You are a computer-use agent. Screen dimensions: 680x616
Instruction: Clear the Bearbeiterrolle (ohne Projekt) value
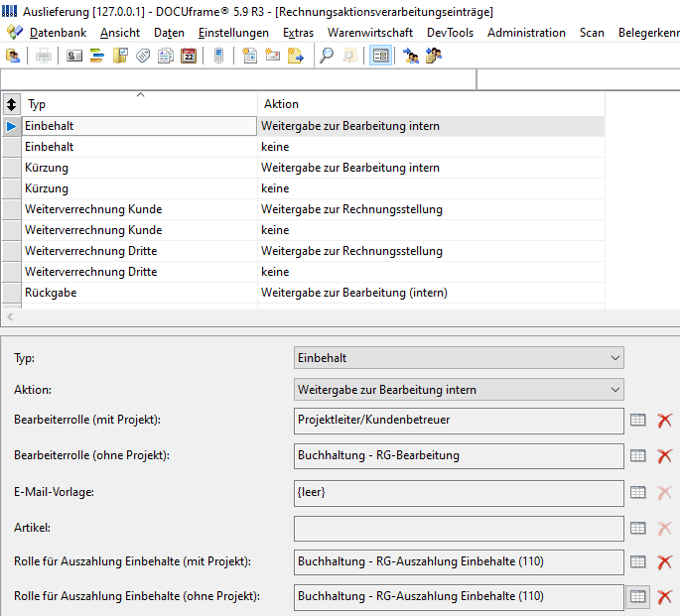point(664,455)
